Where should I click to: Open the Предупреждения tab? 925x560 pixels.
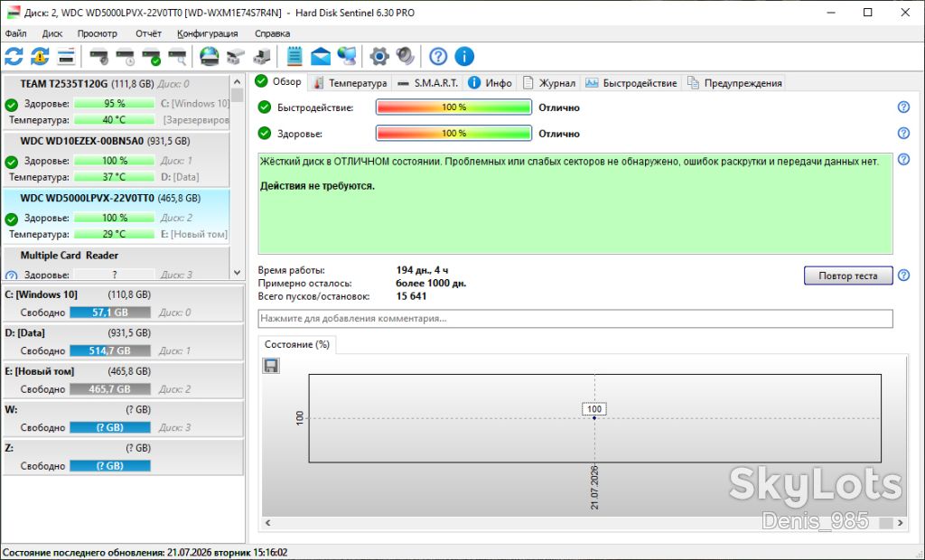[734, 83]
